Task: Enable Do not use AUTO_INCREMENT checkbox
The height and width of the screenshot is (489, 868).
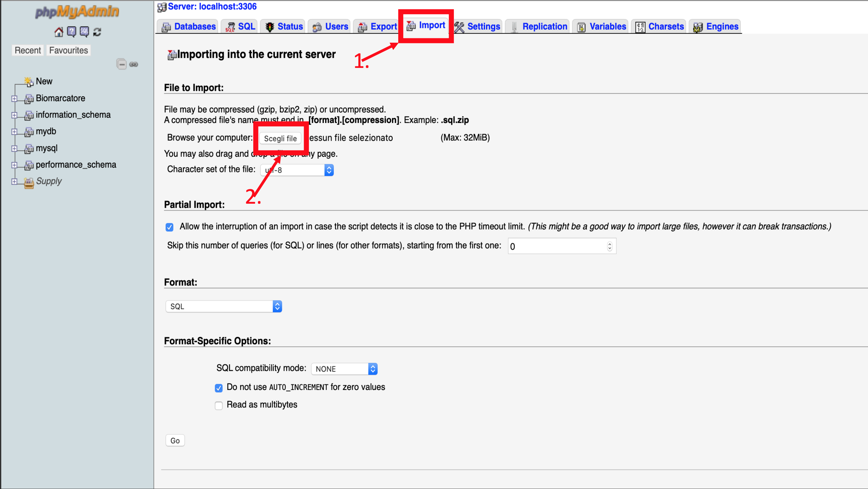Action: coord(219,387)
